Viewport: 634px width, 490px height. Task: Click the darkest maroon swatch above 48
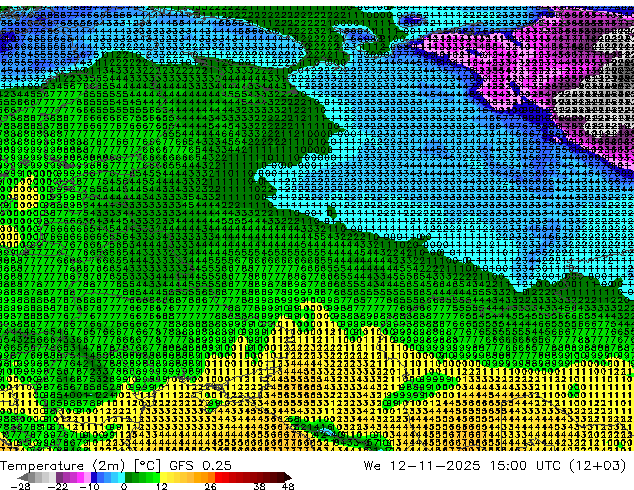[x=288, y=477]
